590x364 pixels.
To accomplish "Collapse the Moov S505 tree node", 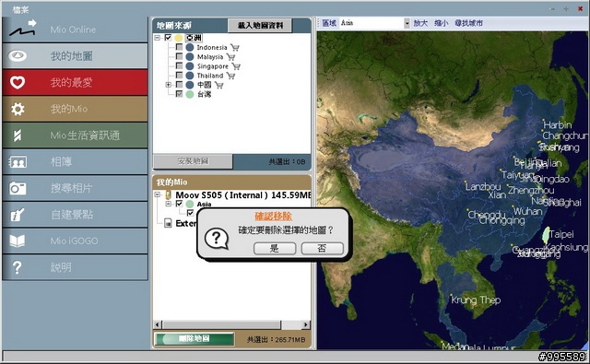I will click(158, 194).
